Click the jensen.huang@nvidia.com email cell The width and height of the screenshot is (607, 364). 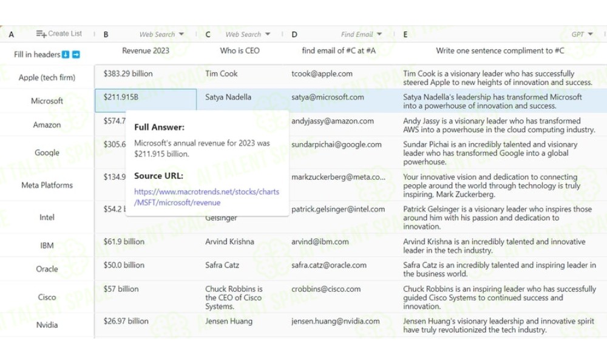(339, 325)
